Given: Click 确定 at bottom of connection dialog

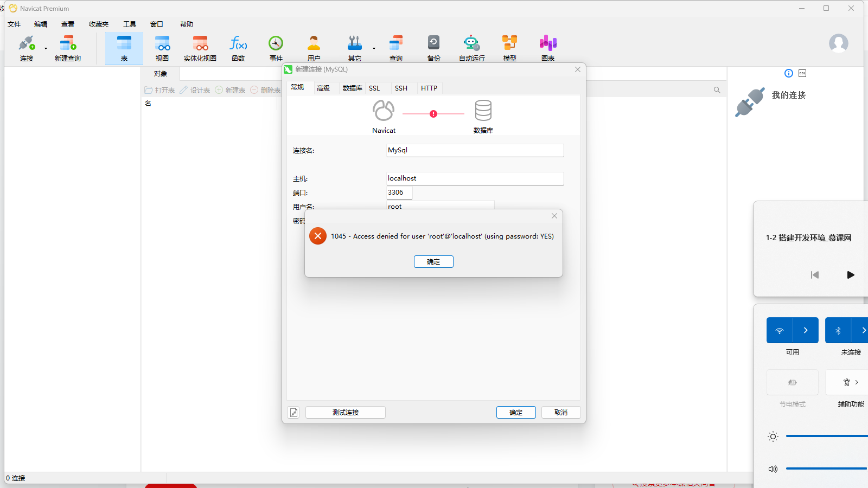Looking at the screenshot, I should pos(516,413).
